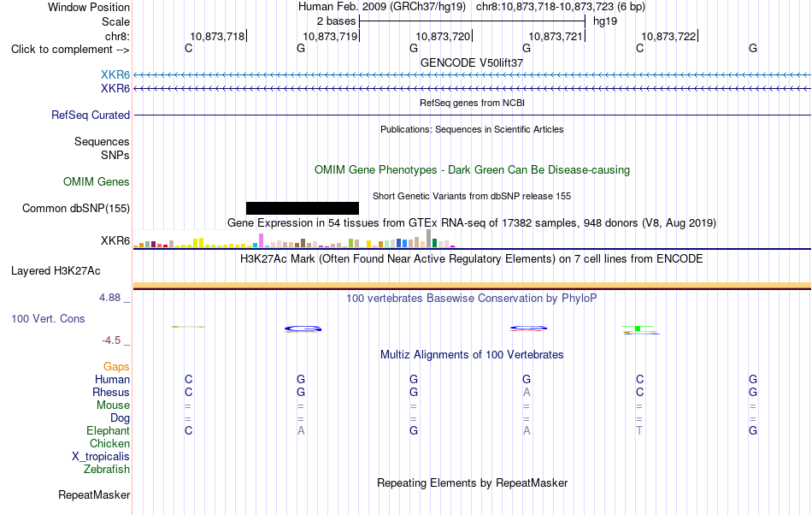Image resolution: width=812 pixels, height=515 pixels.
Task: Click the orange H3K27Ac signal band
Action: tap(472, 285)
